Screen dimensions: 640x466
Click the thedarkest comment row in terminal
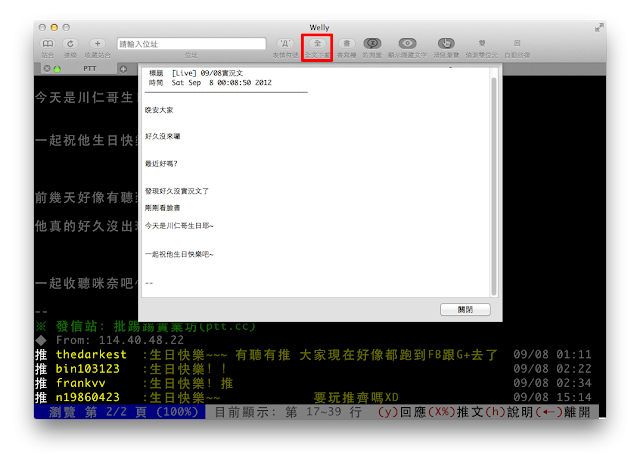313,355
